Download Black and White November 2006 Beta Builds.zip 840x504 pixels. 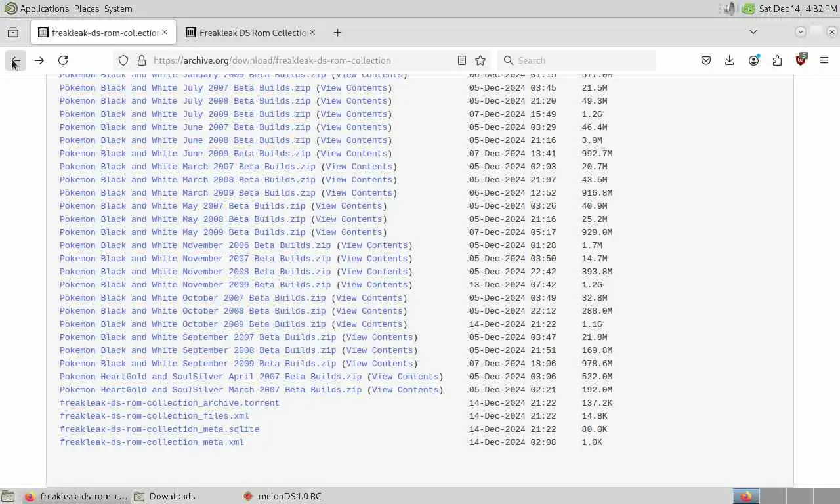195,245
